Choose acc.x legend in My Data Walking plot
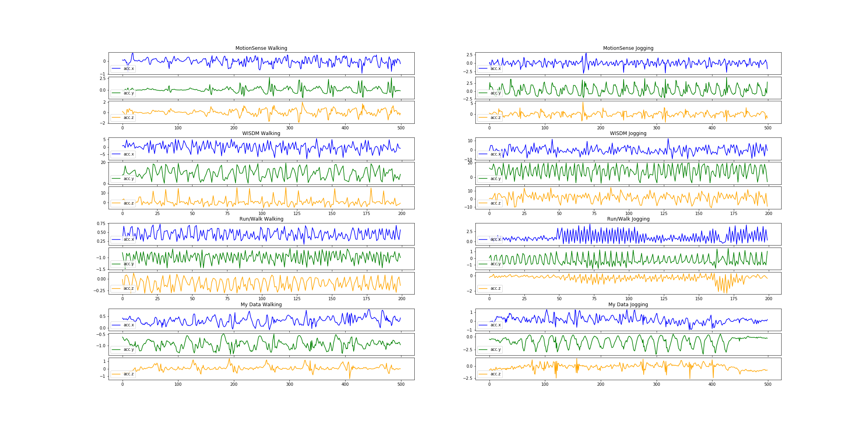868x434 pixels. [x=123, y=325]
